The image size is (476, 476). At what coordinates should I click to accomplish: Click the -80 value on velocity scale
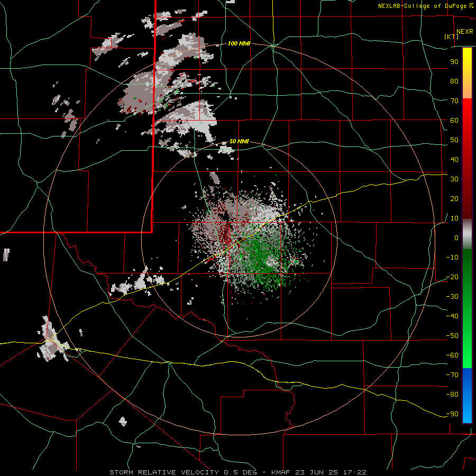coord(452,395)
